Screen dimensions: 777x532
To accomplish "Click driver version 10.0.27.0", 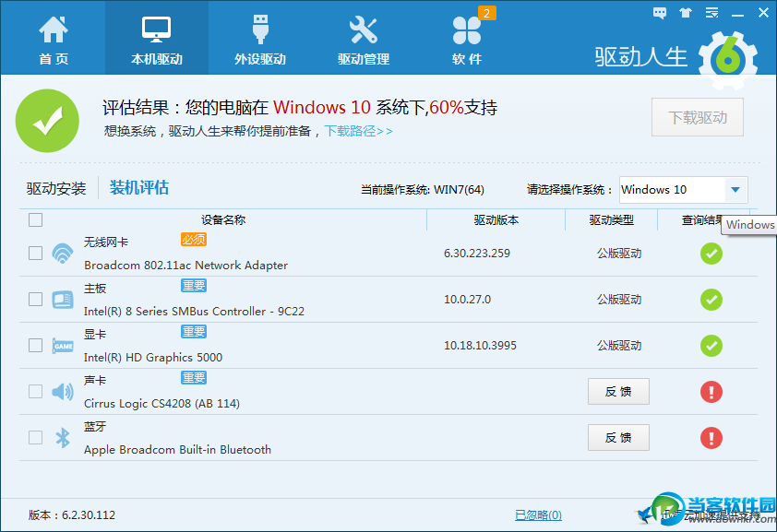I will [467, 300].
